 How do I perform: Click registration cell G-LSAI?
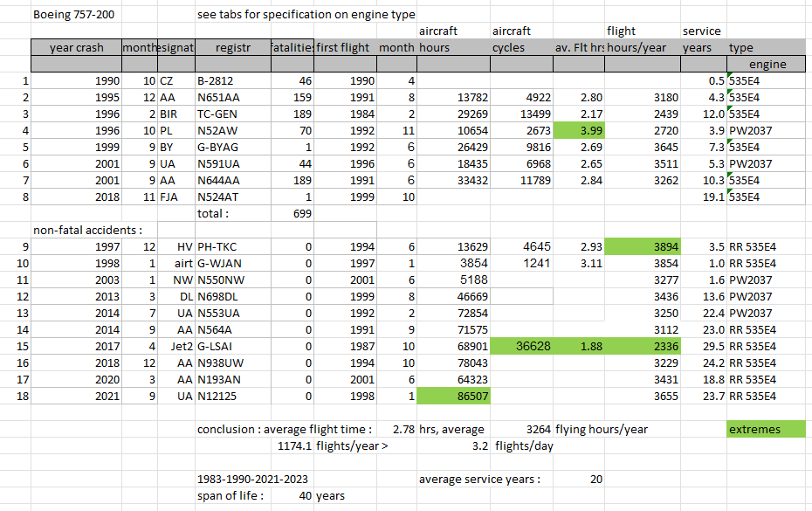click(233, 346)
